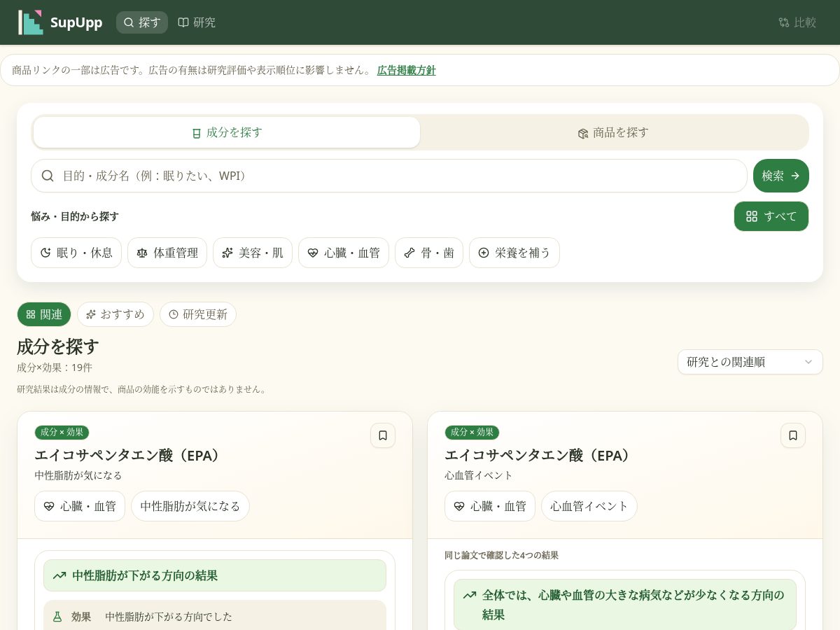Filter by 美容・肌 category

pos(253,253)
